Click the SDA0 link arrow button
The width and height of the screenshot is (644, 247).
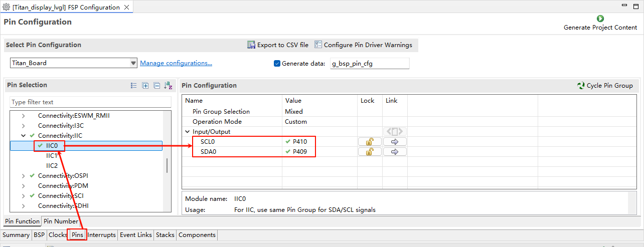[395, 152]
